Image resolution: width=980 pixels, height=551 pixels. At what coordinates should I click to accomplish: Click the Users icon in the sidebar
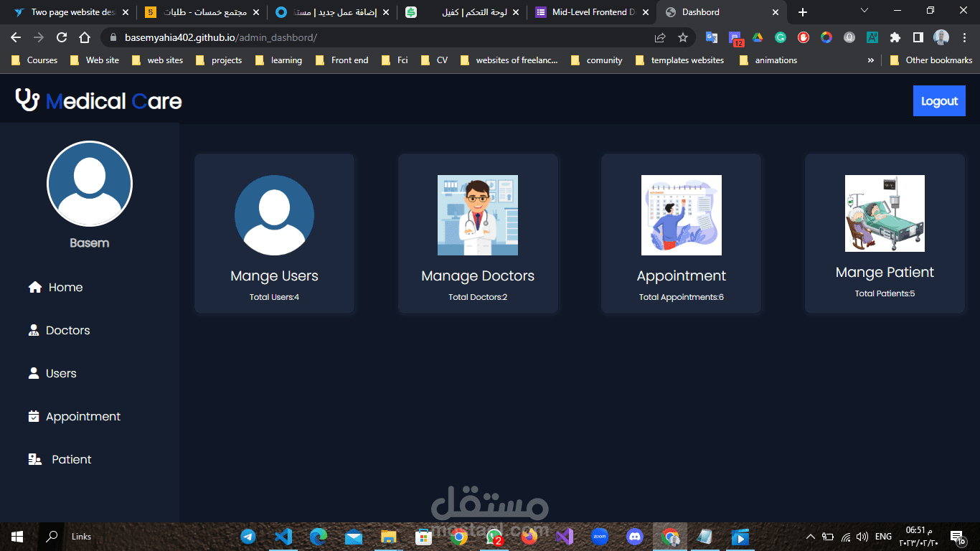(33, 373)
